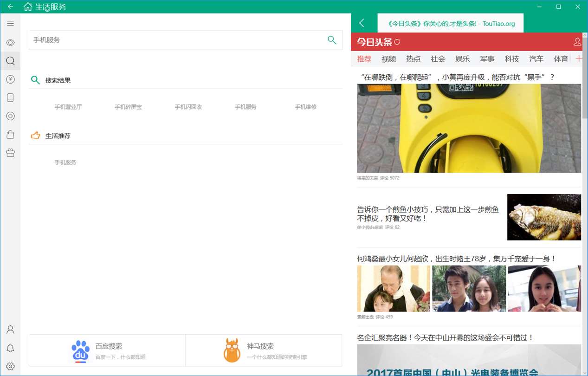
Task: Click 评论 459 under the 何超欣 article
Action: (x=384, y=317)
